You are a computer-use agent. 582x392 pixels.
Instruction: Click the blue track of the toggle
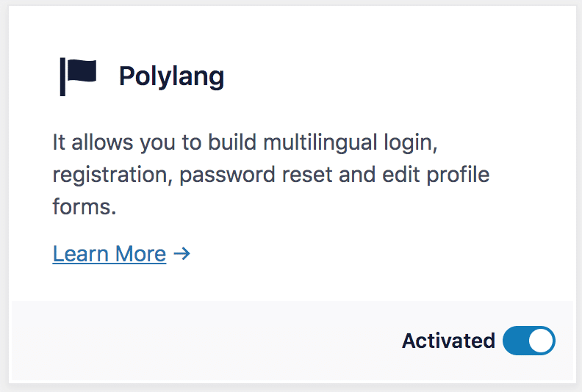click(x=515, y=341)
